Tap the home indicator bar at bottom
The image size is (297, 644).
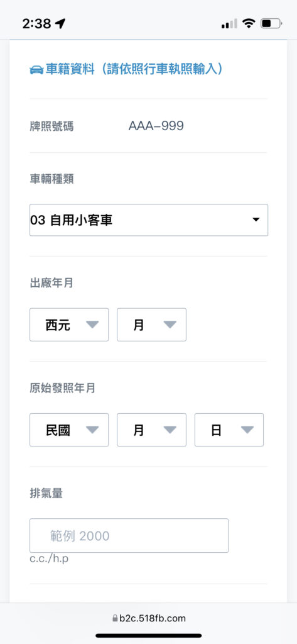148,635
